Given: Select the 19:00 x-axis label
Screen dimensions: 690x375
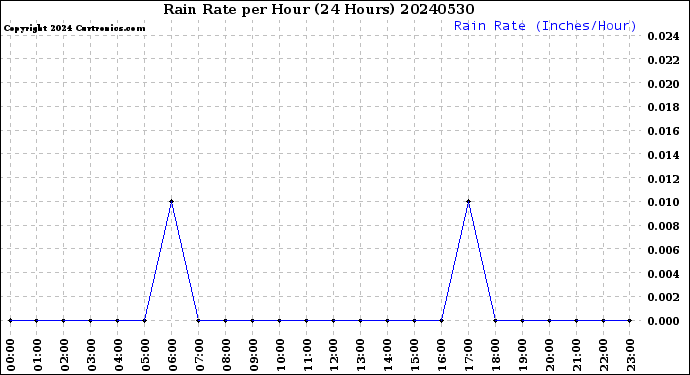Looking at the screenshot, I should click(523, 355).
